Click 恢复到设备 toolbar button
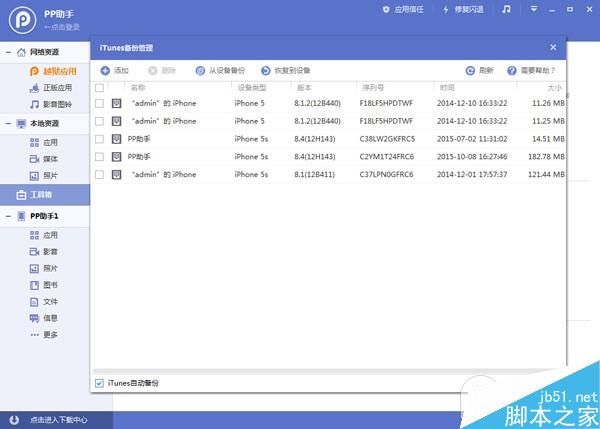 [x=285, y=70]
